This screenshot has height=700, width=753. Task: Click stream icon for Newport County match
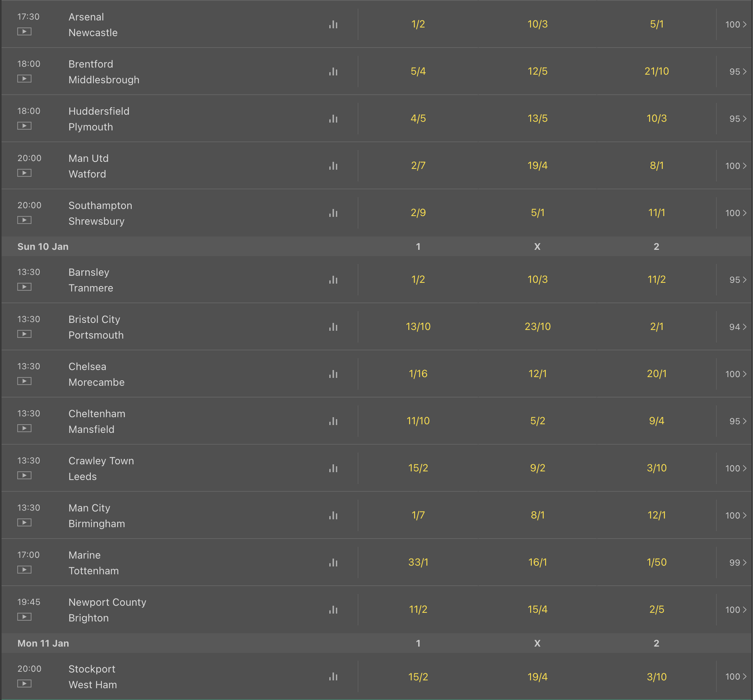24,617
